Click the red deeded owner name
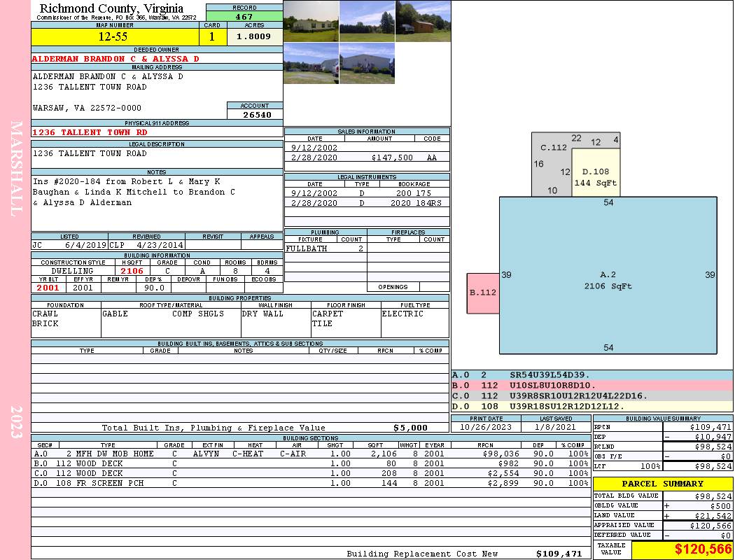 coord(115,59)
